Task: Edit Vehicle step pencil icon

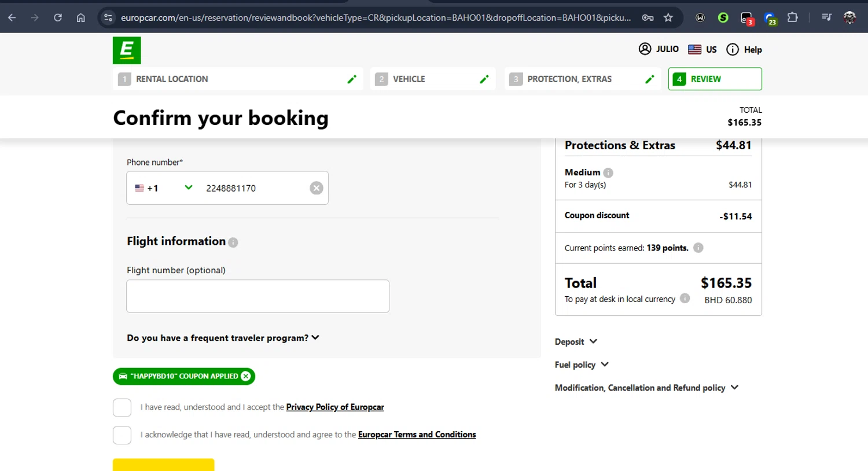Action: (x=484, y=79)
